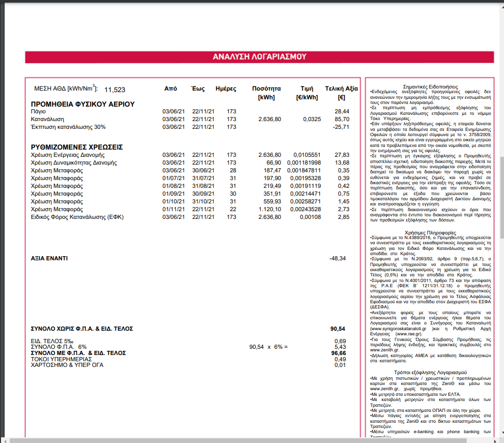Select the special fee amount 0,69
This screenshot has width=504, height=443.
[340, 341]
